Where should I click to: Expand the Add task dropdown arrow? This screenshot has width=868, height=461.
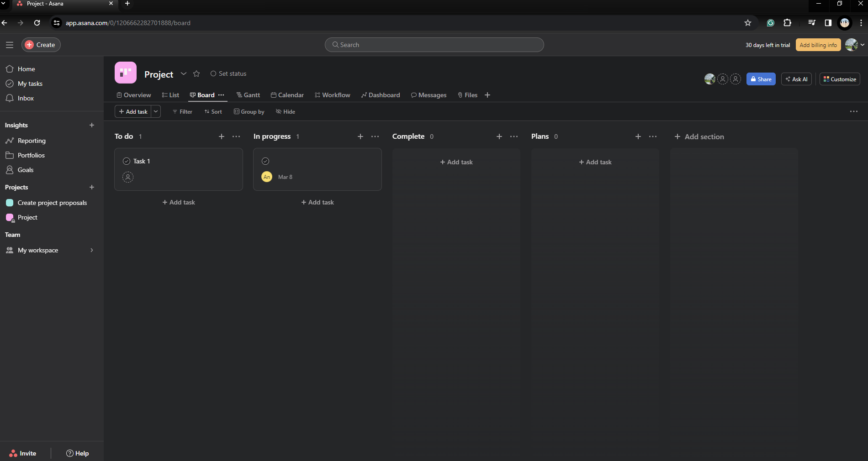coord(156,112)
